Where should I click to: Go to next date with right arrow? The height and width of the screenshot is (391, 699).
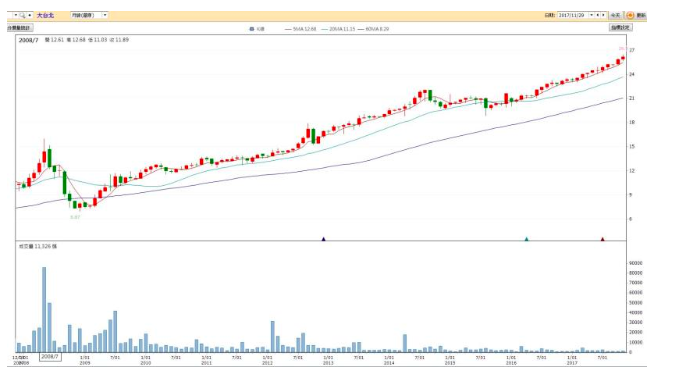coord(603,15)
